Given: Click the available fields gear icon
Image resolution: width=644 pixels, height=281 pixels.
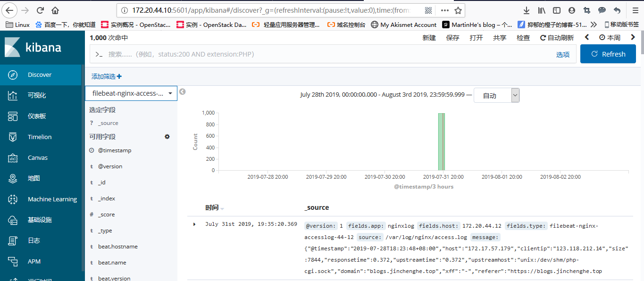Looking at the screenshot, I should [x=167, y=137].
